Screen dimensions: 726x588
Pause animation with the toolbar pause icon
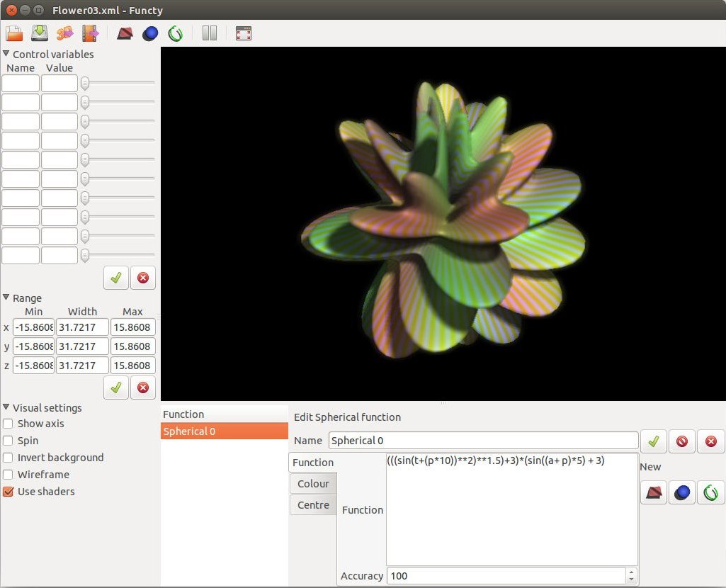pos(210,33)
